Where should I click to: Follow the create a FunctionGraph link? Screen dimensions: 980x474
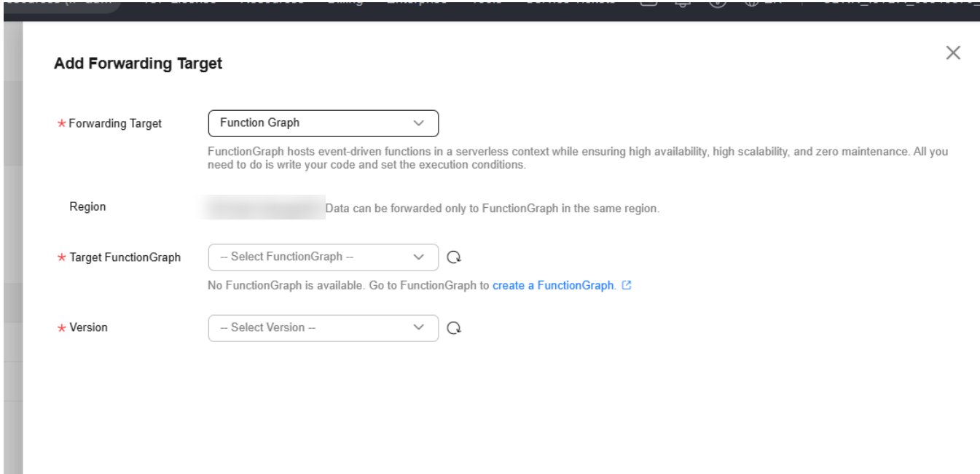[554, 286]
